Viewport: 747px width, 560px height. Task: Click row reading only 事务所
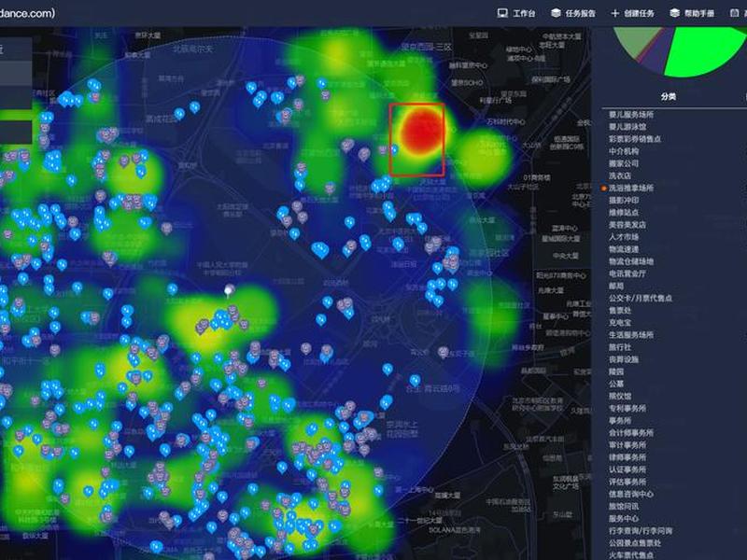tap(620, 421)
